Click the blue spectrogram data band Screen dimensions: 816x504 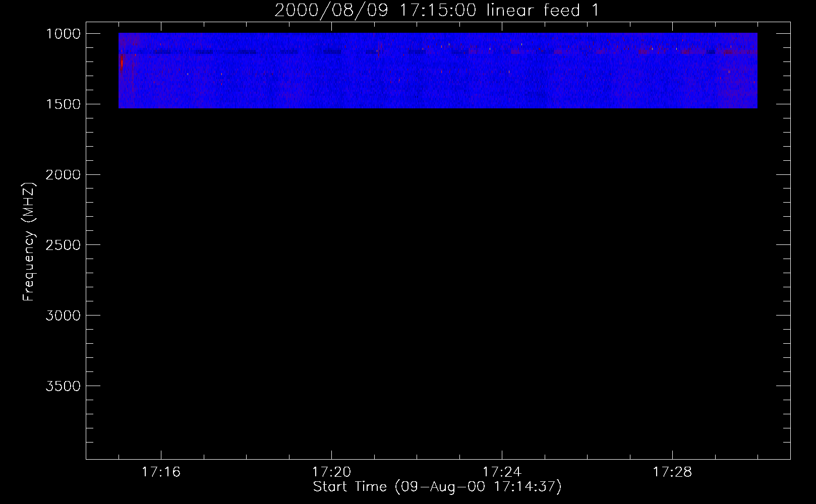pos(438,71)
